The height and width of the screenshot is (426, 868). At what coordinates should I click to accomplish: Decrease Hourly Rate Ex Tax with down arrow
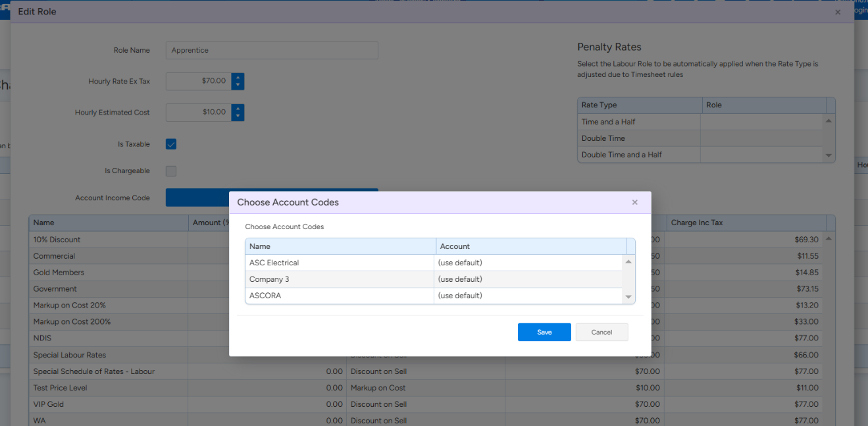[x=238, y=86]
